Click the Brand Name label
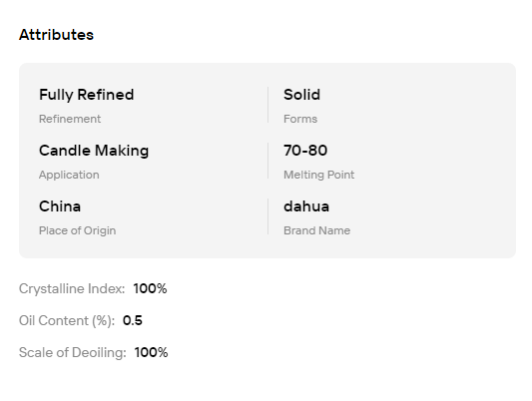The height and width of the screenshot is (401, 532). click(316, 230)
